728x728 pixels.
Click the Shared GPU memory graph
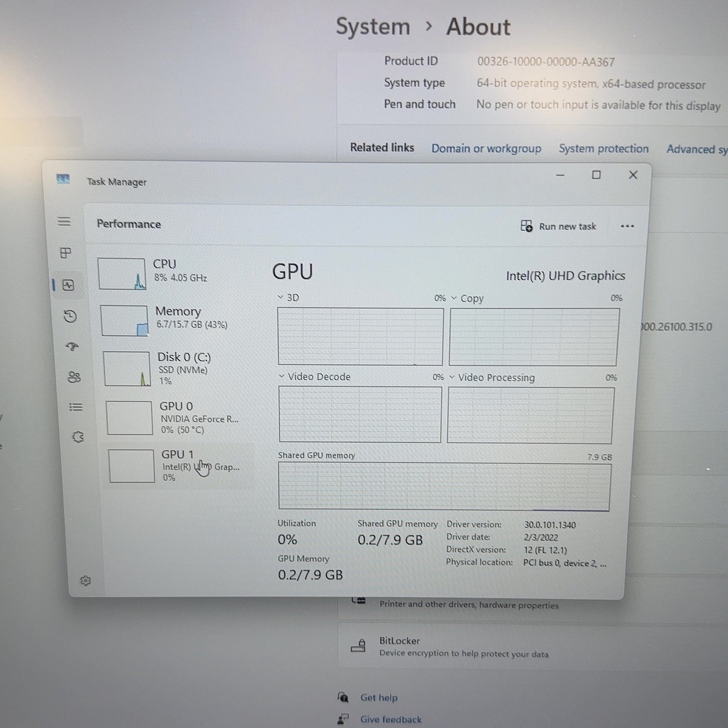(x=444, y=487)
